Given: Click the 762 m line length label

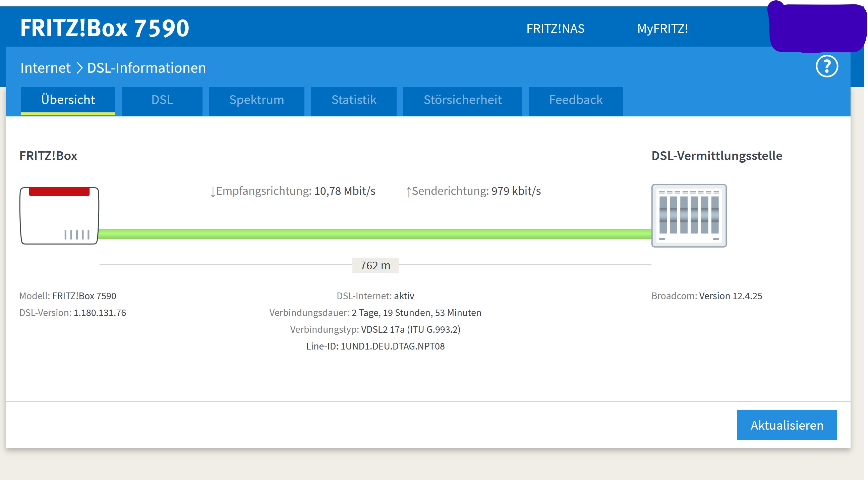Looking at the screenshot, I should tap(375, 265).
